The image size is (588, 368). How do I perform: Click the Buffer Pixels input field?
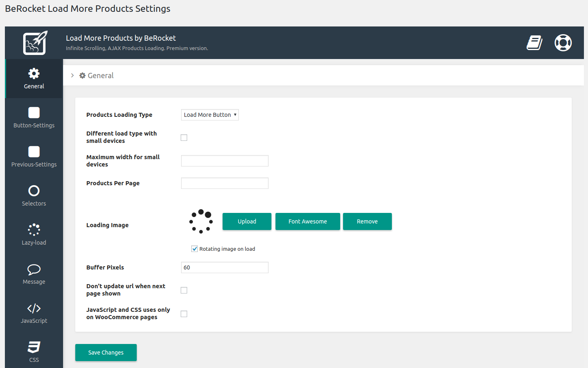[x=224, y=267]
